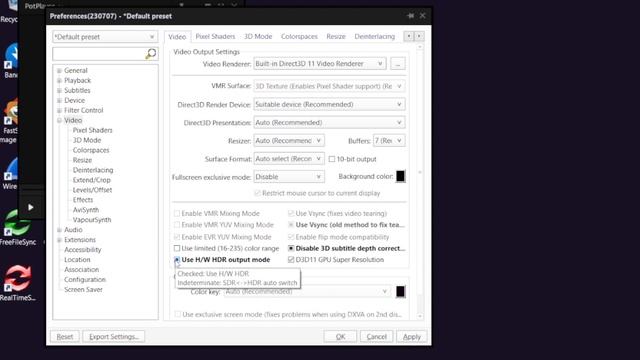Confirm with the OK button
640x360 pixels.
(340, 337)
